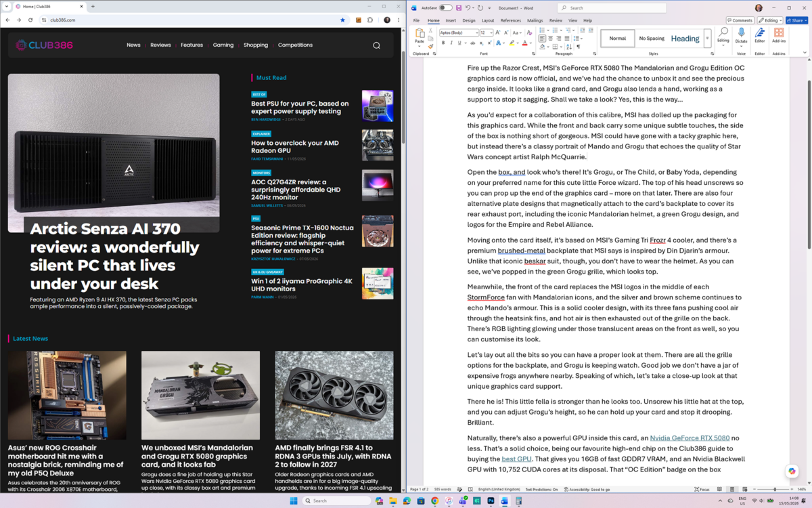Image resolution: width=812 pixels, height=508 pixels.
Task: Toggle Underline formatting in Word
Action: [459, 43]
